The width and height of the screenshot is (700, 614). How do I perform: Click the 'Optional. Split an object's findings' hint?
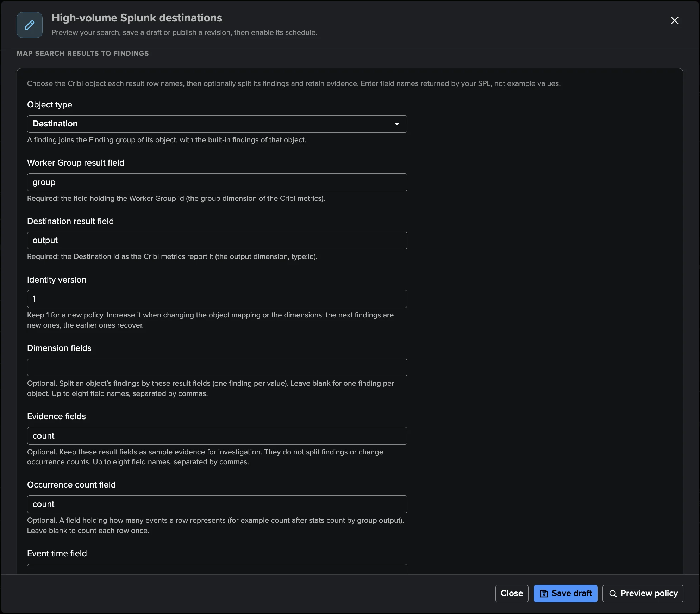[211, 388]
